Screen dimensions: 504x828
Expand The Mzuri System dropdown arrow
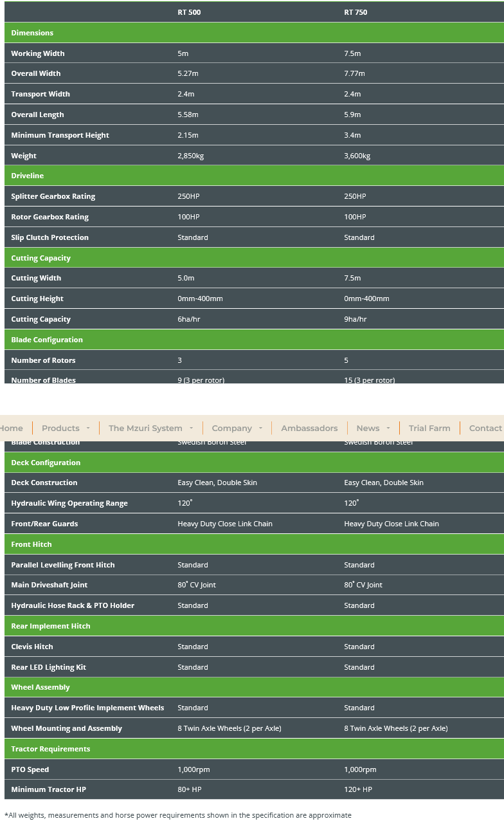(x=191, y=428)
